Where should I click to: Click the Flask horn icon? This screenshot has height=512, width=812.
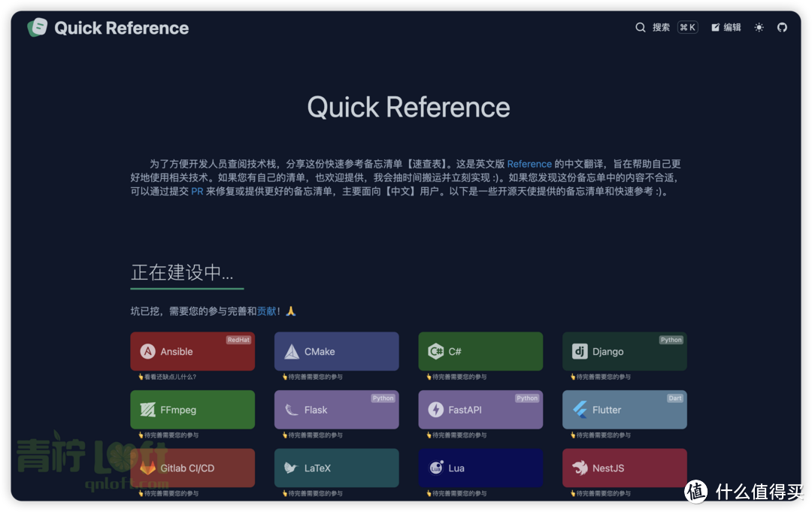[292, 410]
